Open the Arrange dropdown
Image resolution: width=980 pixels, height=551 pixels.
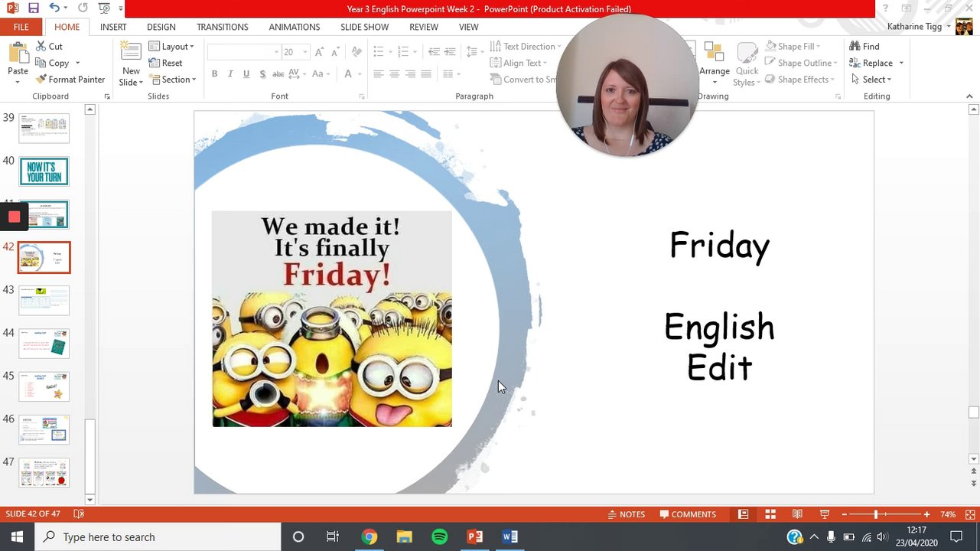click(715, 64)
